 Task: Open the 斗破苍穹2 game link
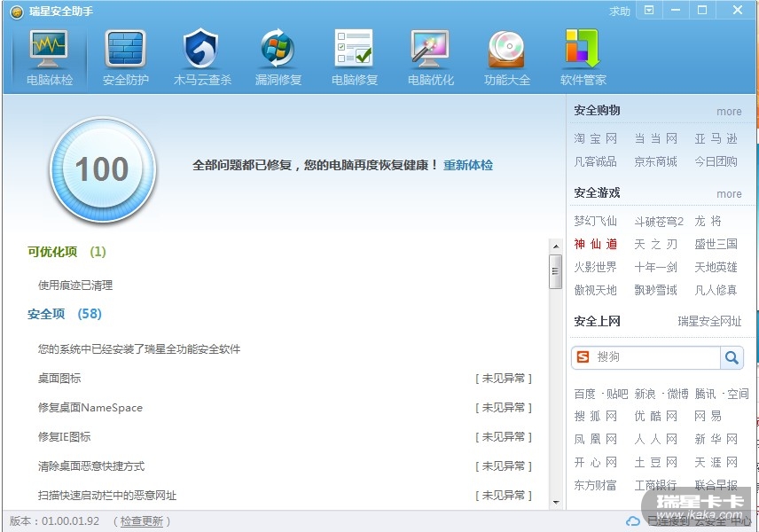coord(659,221)
